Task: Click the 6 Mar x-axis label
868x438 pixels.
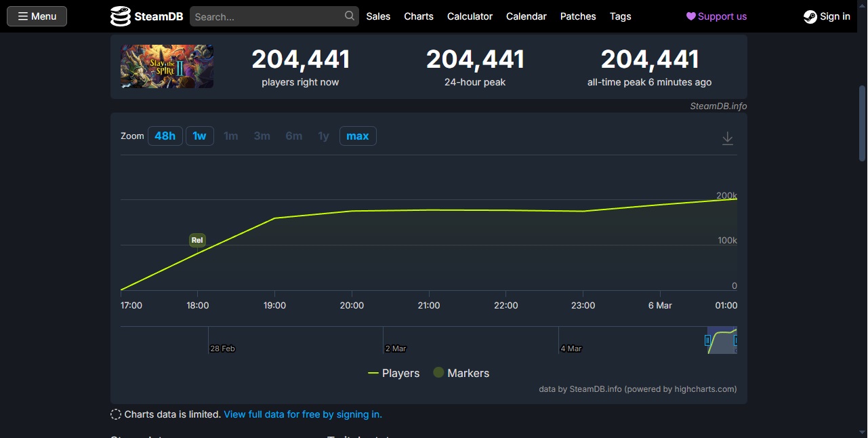Action: [660, 306]
